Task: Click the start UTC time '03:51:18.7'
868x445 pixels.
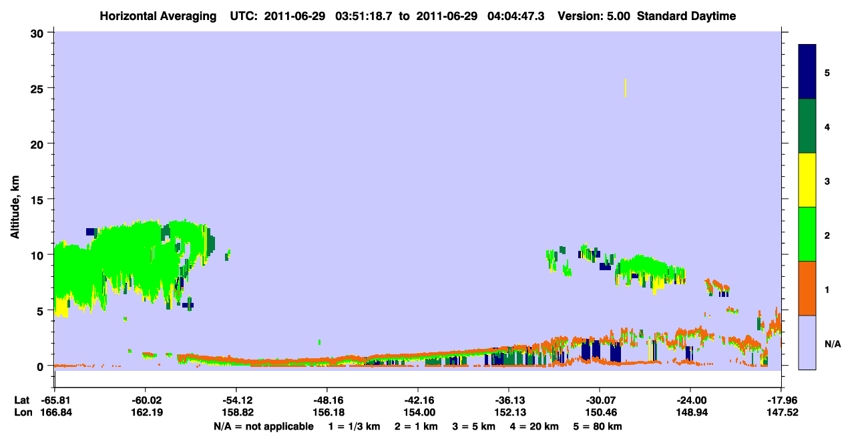Action: click(x=363, y=16)
